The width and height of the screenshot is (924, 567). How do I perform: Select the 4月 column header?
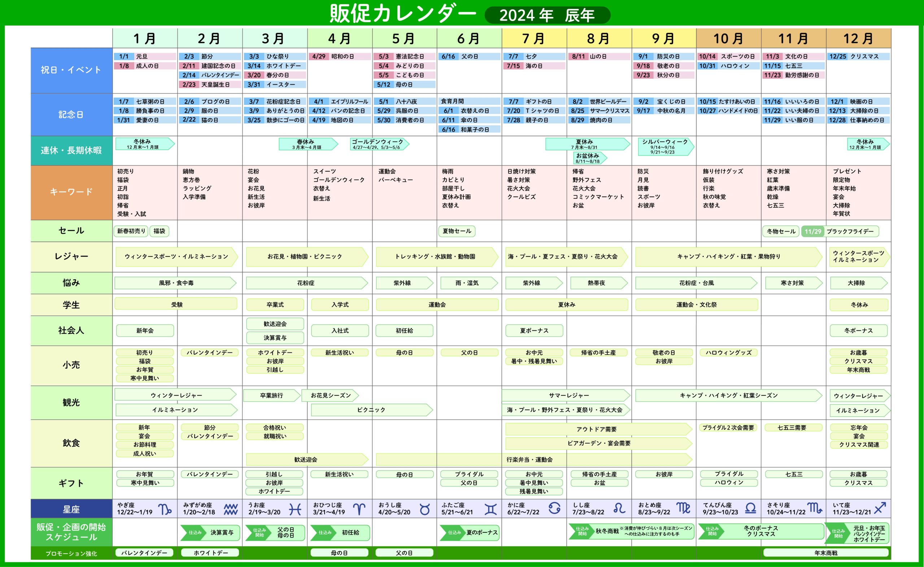[x=340, y=38]
